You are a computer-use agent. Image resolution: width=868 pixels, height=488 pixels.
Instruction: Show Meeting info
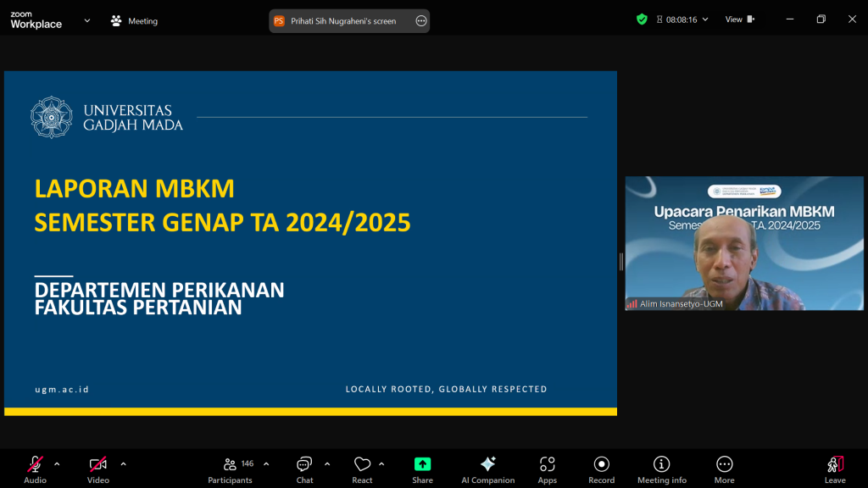[661, 469]
